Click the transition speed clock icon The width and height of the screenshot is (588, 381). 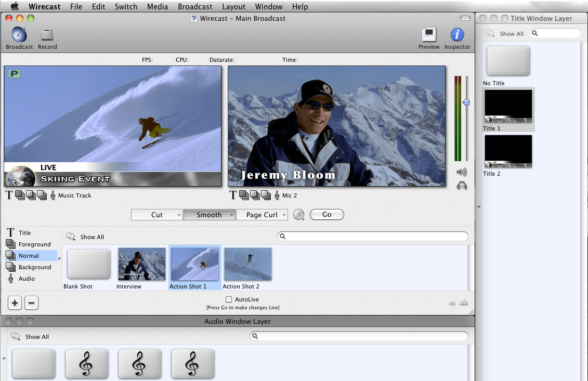pyautogui.click(x=299, y=215)
